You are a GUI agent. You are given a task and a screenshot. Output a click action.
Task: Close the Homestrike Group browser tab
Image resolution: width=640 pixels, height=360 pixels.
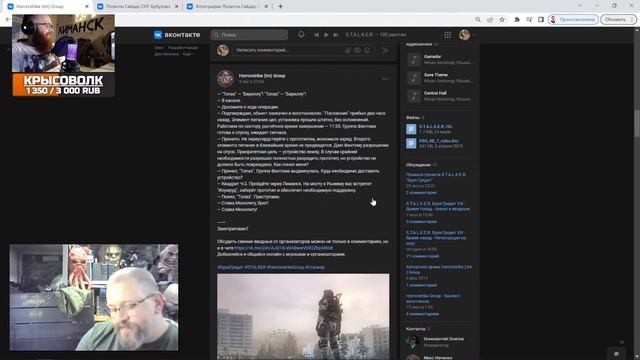click(87, 7)
